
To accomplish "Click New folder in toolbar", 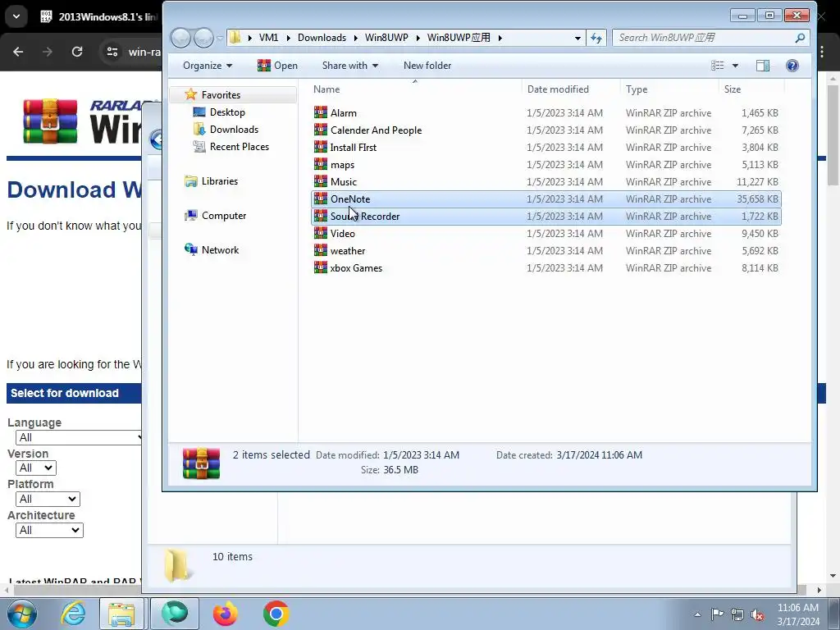I will click(x=427, y=66).
